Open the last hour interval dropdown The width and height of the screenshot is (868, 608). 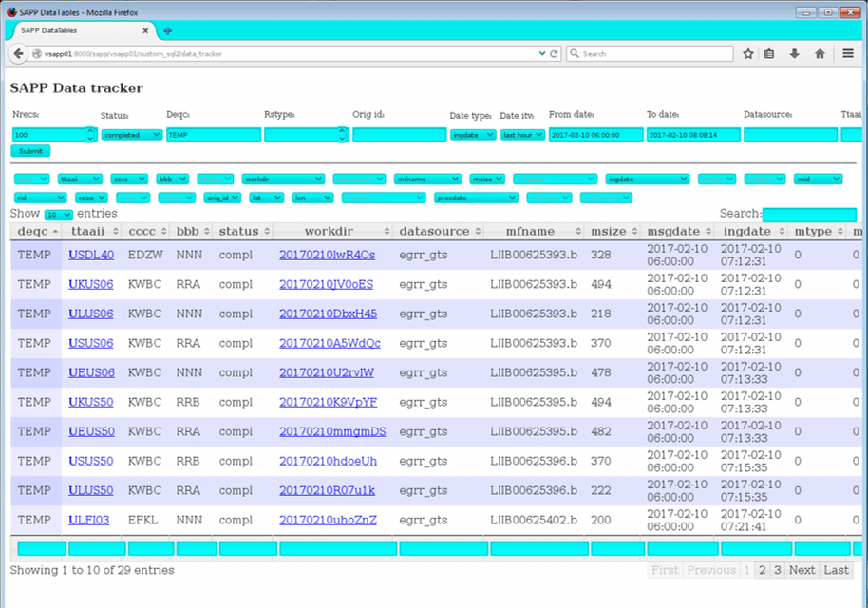[x=522, y=135]
